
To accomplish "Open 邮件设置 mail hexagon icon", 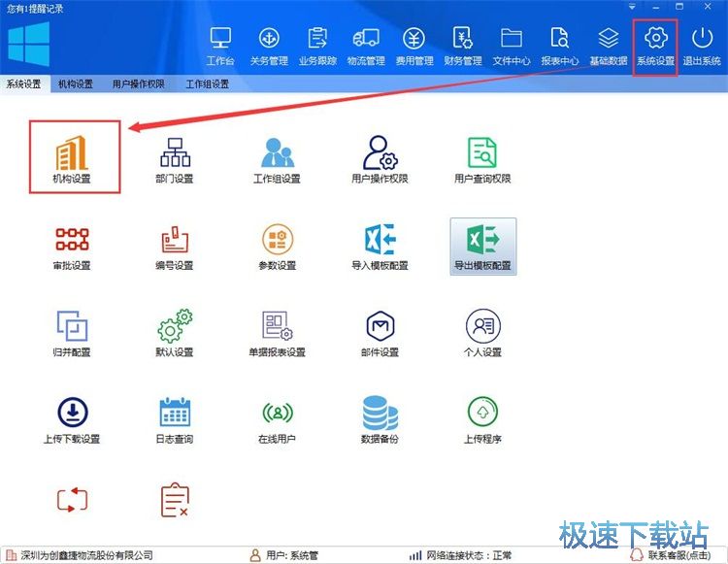I will [x=380, y=333].
